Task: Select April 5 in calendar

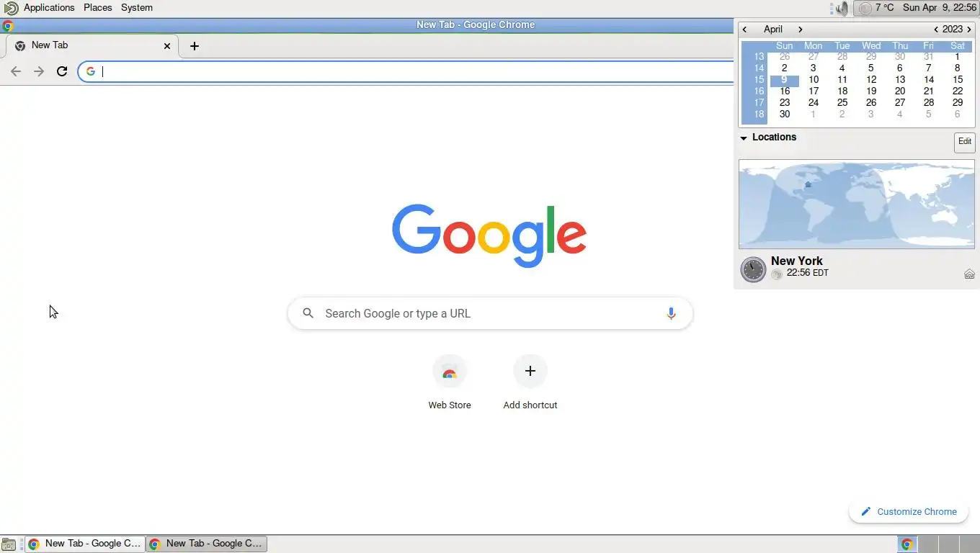Action: (x=870, y=68)
